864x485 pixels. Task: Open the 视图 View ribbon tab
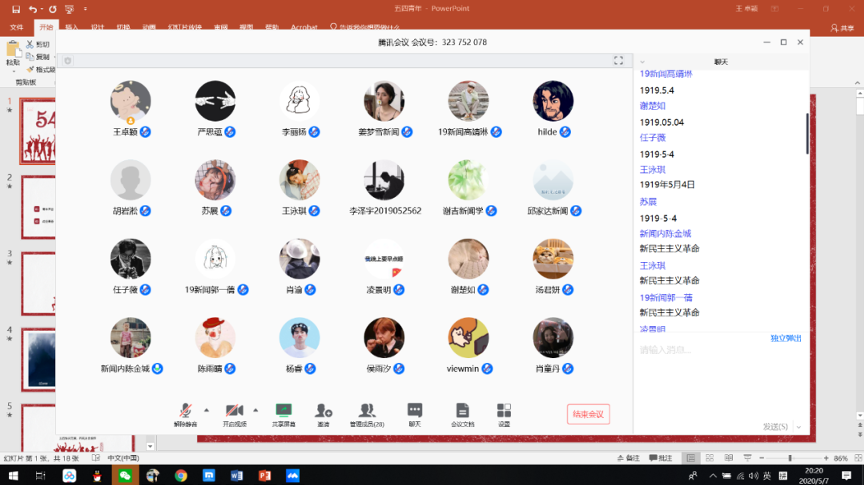pyautogui.click(x=246, y=27)
